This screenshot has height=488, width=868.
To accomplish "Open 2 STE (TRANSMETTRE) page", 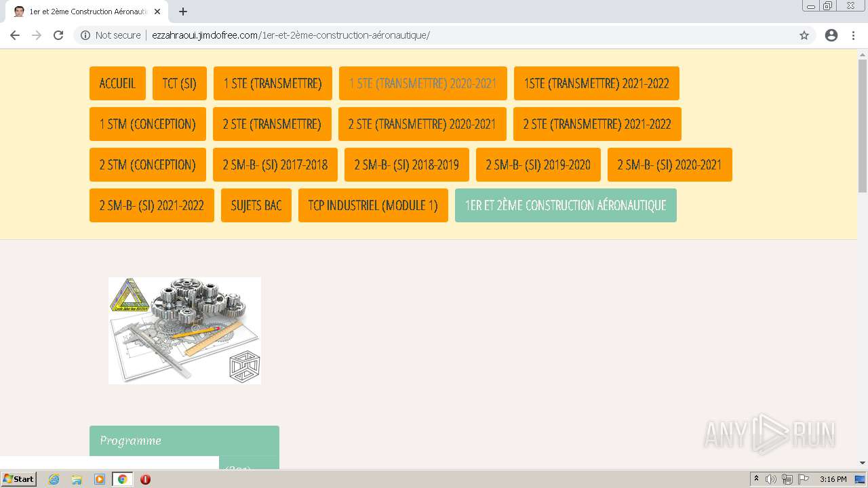I will 272,124.
